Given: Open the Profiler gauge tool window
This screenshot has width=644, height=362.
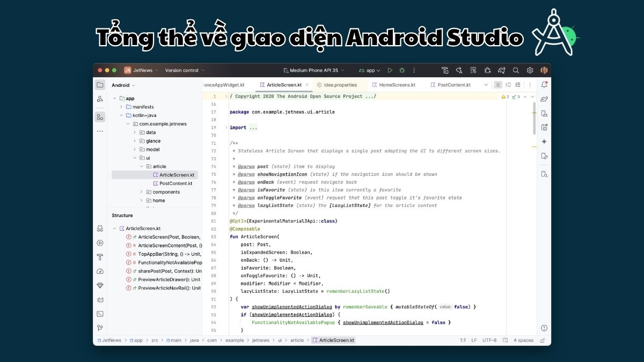Looking at the screenshot, I should [100, 271].
